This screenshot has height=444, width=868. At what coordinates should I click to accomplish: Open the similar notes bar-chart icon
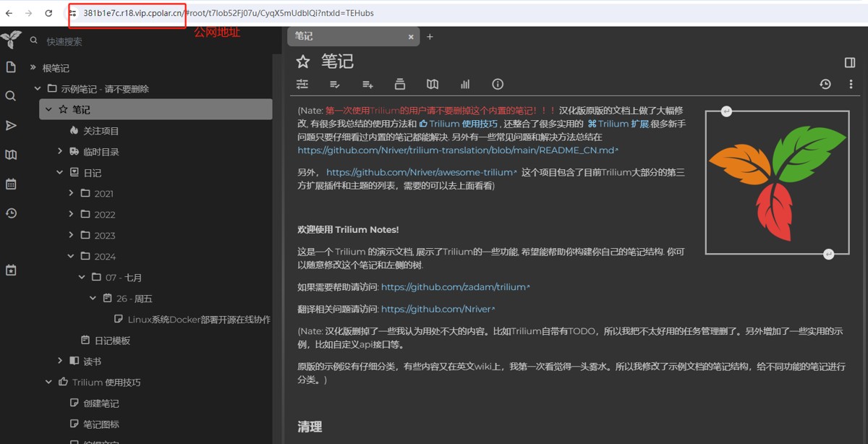click(465, 85)
